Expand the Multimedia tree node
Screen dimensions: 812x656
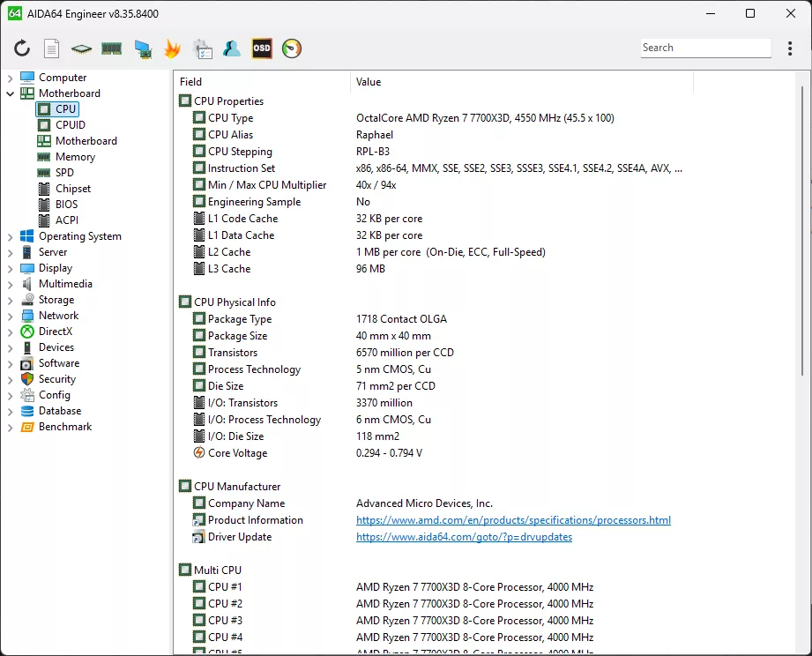click(x=10, y=285)
